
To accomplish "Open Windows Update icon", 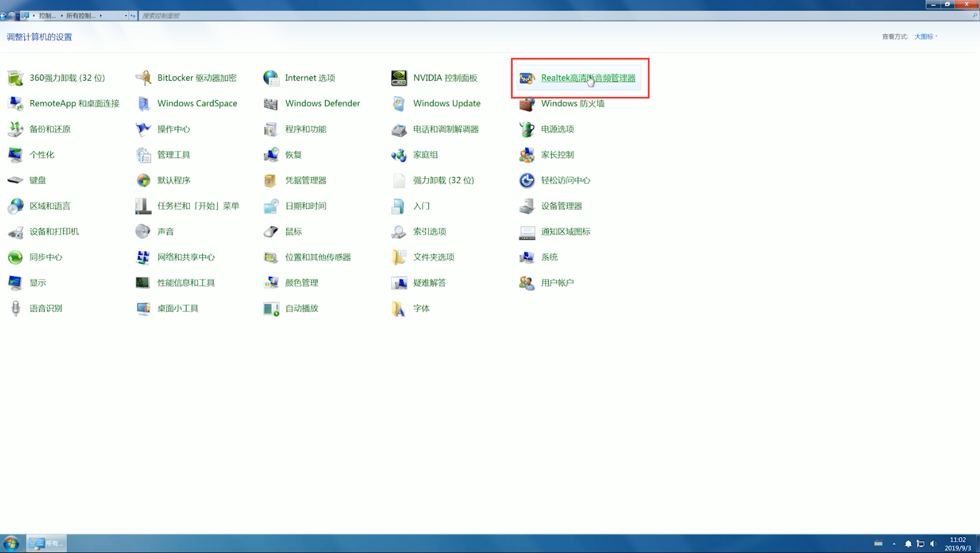I will pyautogui.click(x=399, y=103).
